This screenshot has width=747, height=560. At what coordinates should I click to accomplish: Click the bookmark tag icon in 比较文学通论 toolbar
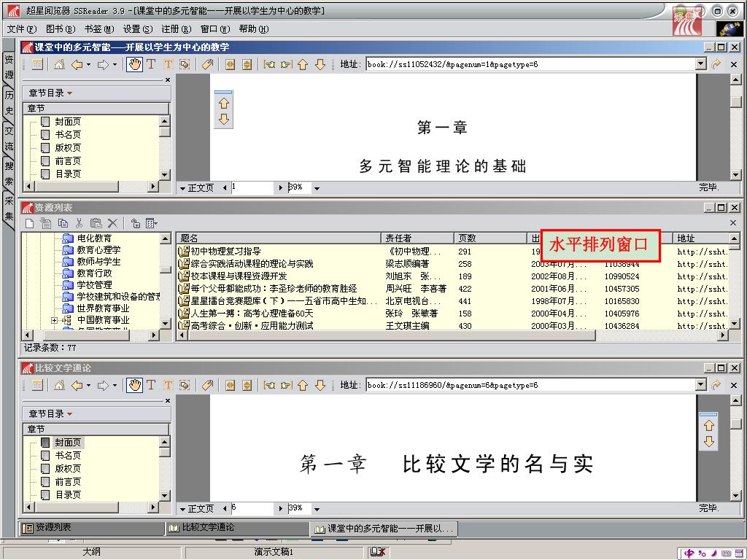click(x=207, y=385)
